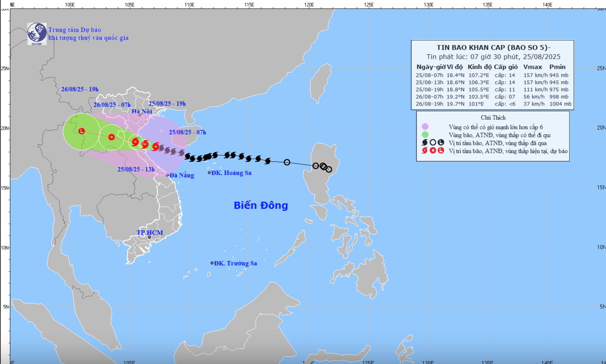Viewport: 606px width, 364px height.
Task: Click the '26/08/25 - 07h' map label
Action: coord(112,105)
